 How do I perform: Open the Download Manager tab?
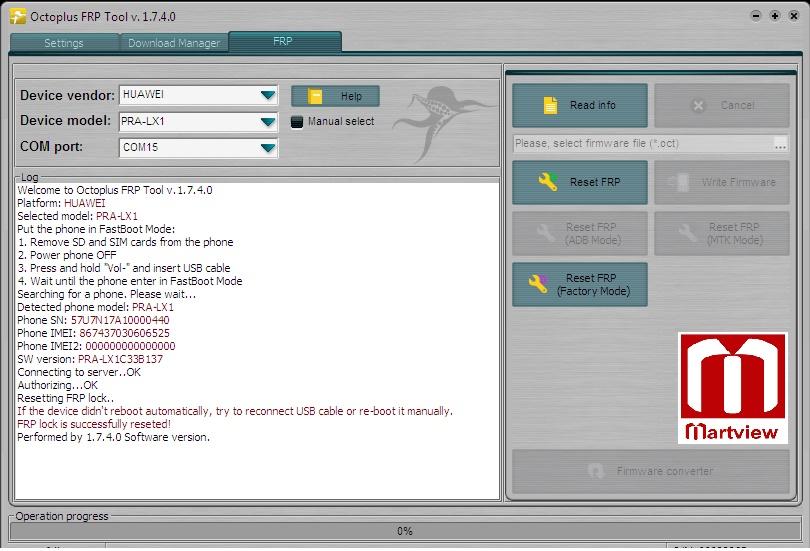coord(174,43)
